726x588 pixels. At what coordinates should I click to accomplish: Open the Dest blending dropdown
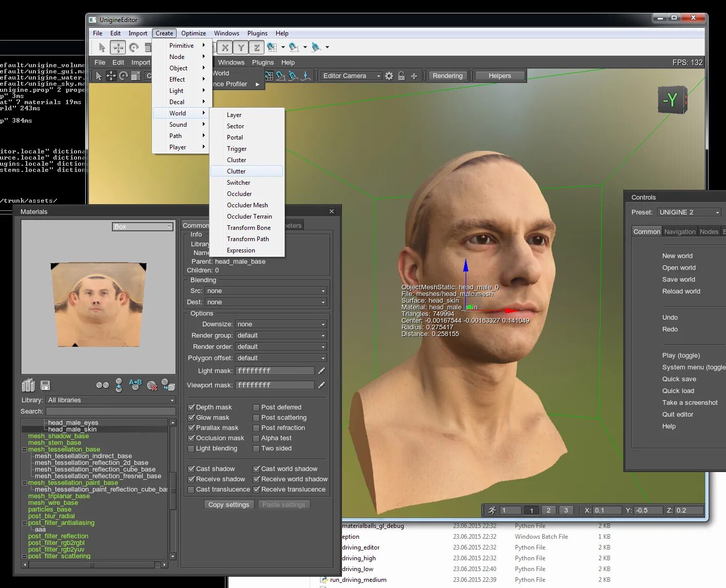tap(266, 302)
